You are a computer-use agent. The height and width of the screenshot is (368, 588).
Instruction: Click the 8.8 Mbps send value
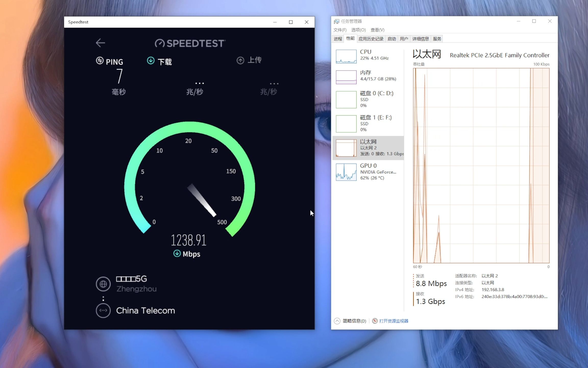pos(431,283)
